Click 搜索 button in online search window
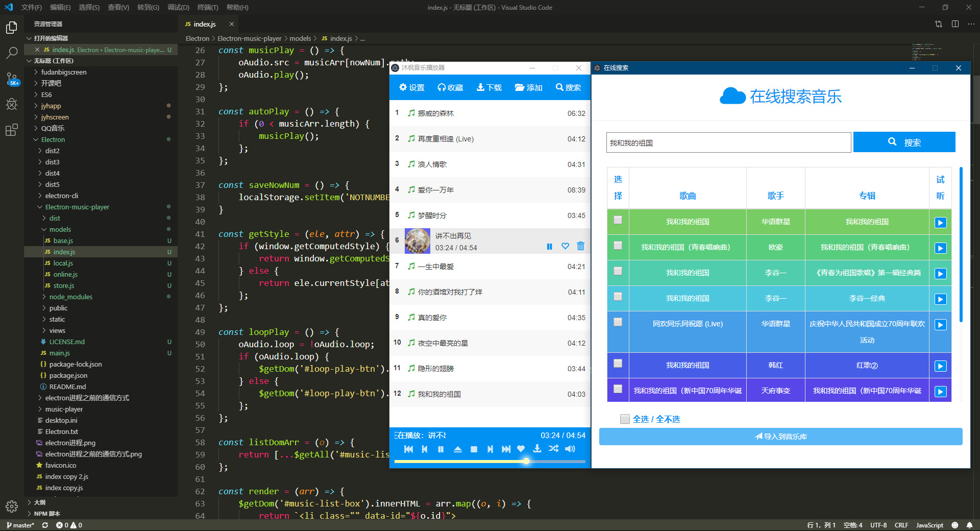Screen dimensions: 980x531 (x=904, y=142)
